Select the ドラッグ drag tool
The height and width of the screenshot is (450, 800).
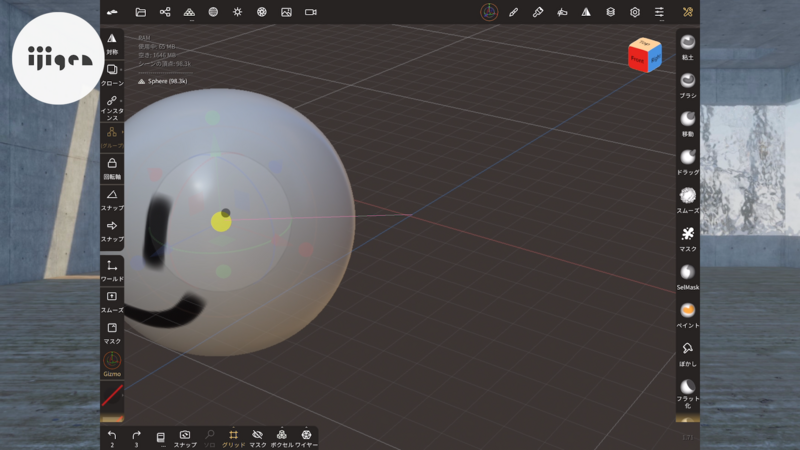click(x=688, y=162)
